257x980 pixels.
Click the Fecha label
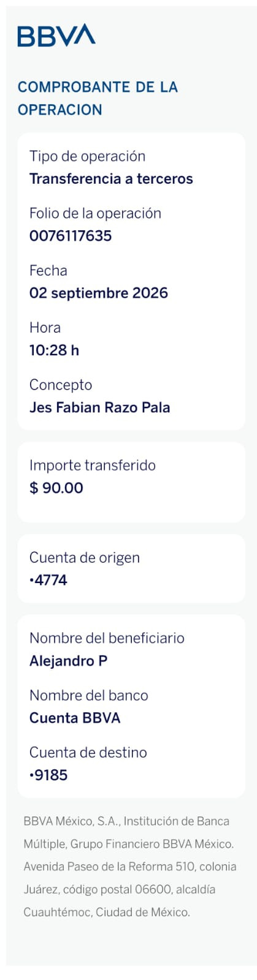click(x=48, y=271)
